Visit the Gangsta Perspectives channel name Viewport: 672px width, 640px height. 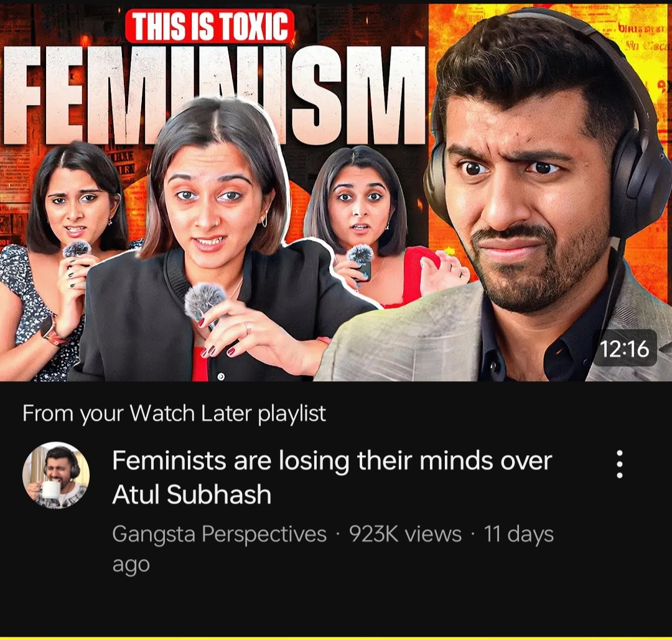pyautogui.click(x=220, y=534)
